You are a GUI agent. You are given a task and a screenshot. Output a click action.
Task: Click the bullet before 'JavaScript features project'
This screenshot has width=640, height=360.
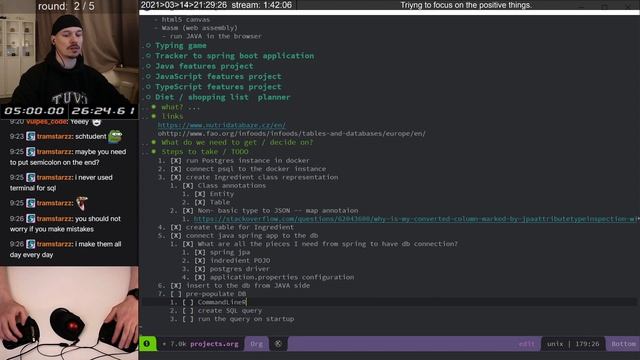(149, 76)
